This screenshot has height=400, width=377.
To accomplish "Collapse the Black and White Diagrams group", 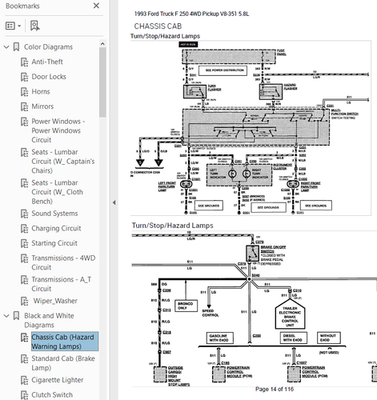I will point(6,316).
